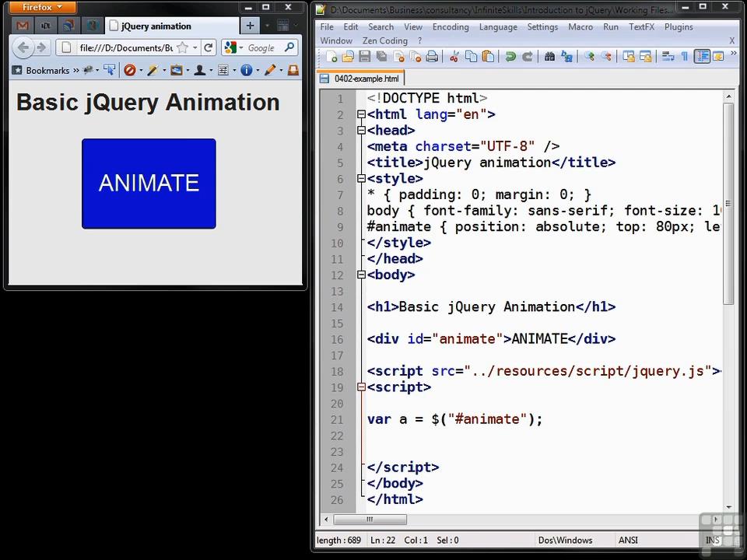Open the URL history dropdown arrow
Viewport: 747px width, 560px height.
(x=195, y=47)
